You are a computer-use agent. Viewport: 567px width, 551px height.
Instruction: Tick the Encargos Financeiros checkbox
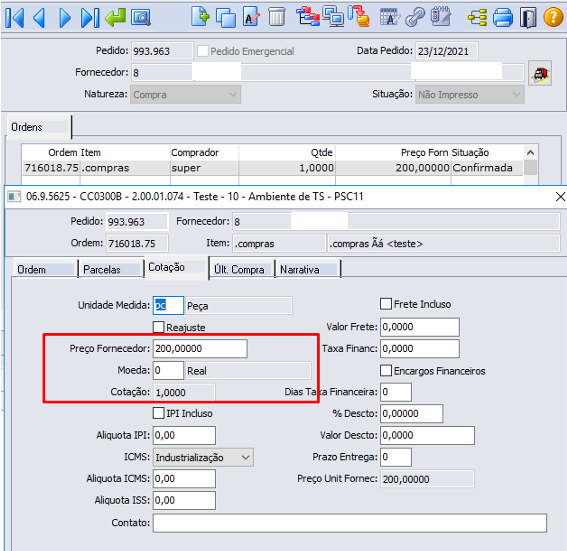point(386,370)
